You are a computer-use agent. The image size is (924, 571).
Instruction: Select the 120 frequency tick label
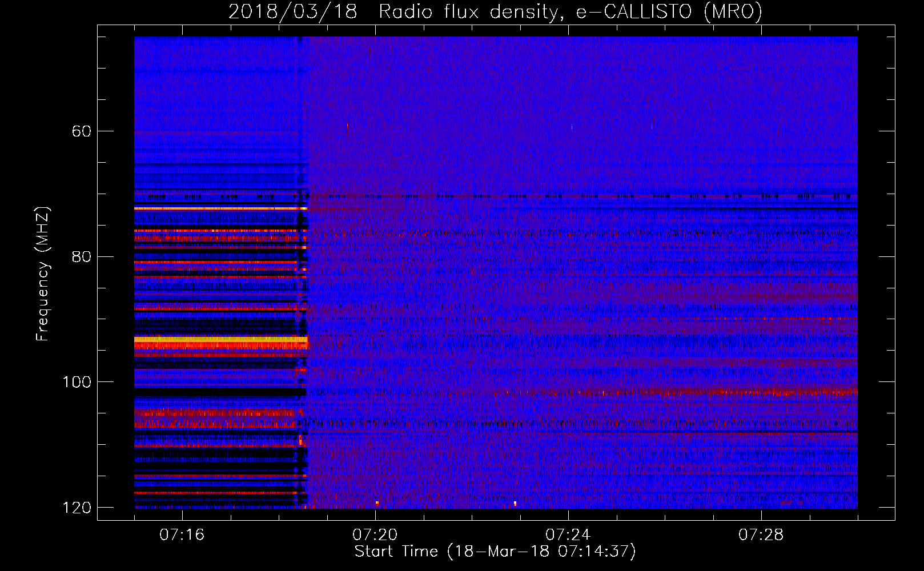pyautogui.click(x=77, y=508)
